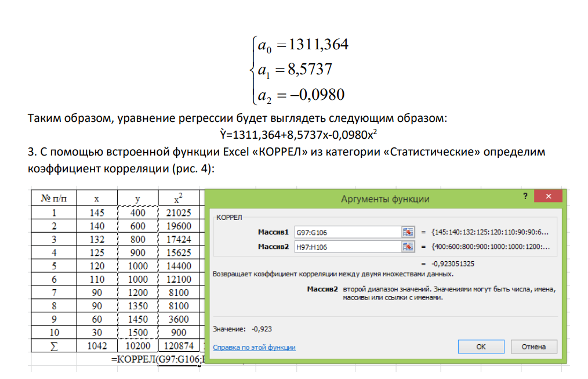This screenshot has height=379, width=588.
Task: Click the Массив1 input field with G97:G106
Action: click(348, 232)
